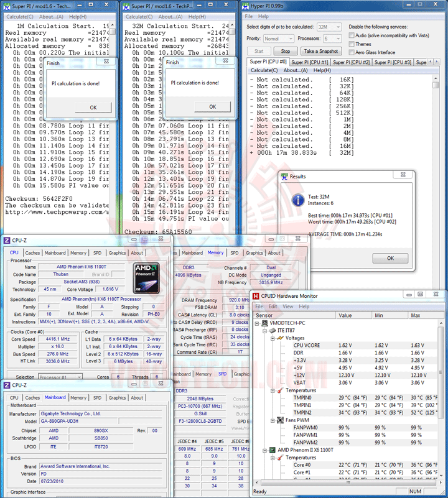Click the blue info icon in Results dialog
The image size is (448, 498).
click(298, 200)
